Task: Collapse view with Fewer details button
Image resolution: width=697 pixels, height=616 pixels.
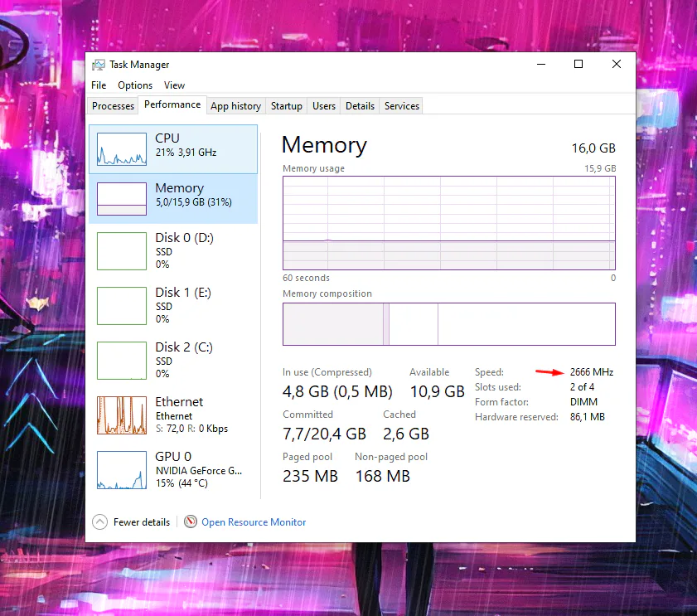Action: click(131, 521)
